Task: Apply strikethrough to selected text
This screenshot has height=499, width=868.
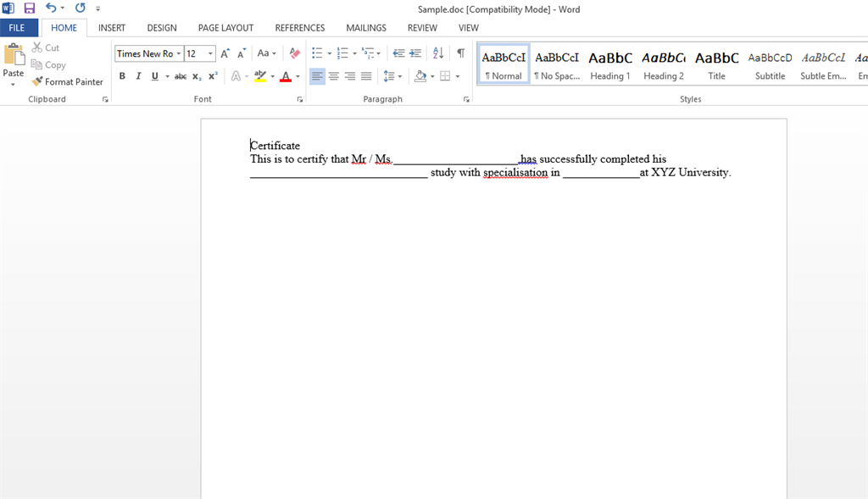Action: click(181, 75)
